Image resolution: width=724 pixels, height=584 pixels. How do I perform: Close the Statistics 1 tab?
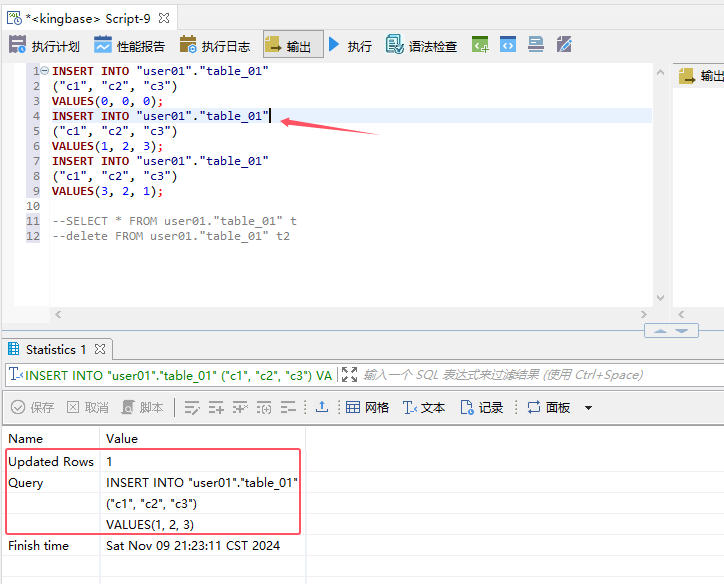100,349
